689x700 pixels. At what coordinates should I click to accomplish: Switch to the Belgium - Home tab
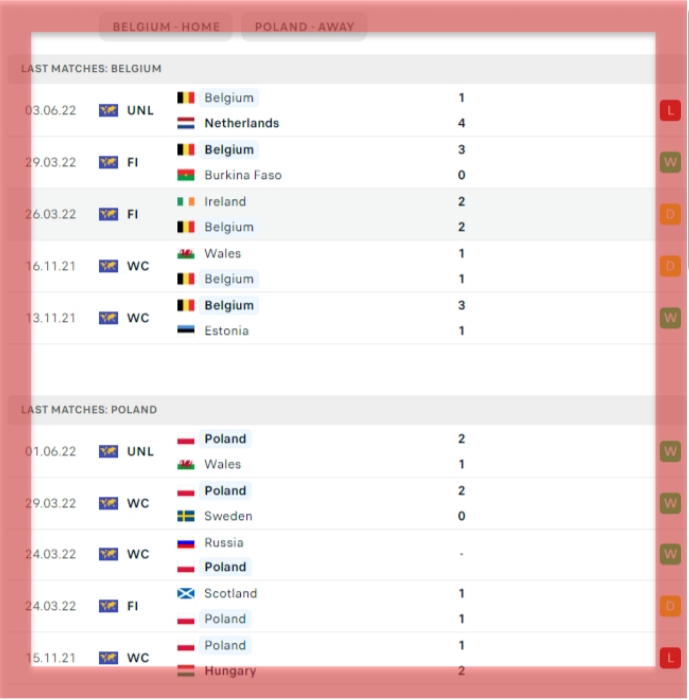point(166,27)
